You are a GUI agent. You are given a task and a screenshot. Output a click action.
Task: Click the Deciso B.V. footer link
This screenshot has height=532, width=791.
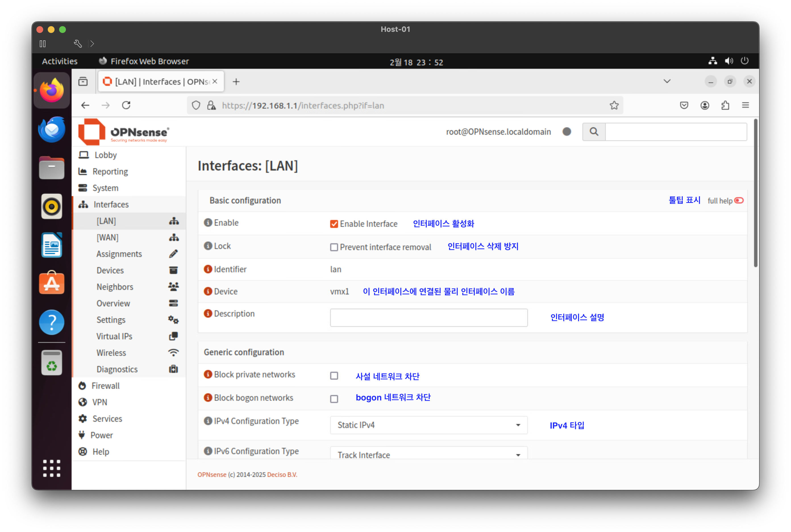(x=282, y=475)
